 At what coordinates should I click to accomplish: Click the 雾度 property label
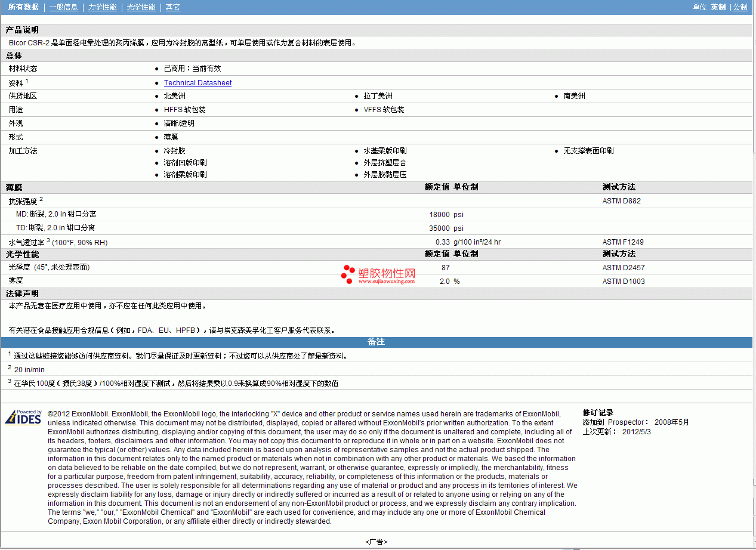pos(16,282)
